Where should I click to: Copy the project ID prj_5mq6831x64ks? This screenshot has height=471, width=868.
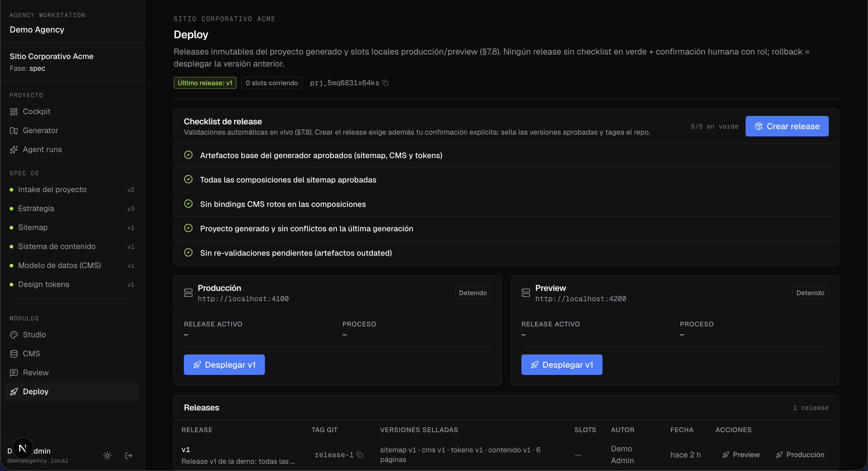click(x=385, y=83)
